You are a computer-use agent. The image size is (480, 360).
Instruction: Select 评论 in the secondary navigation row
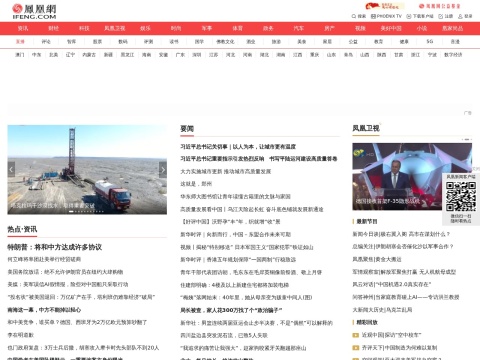(x=46, y=42)
